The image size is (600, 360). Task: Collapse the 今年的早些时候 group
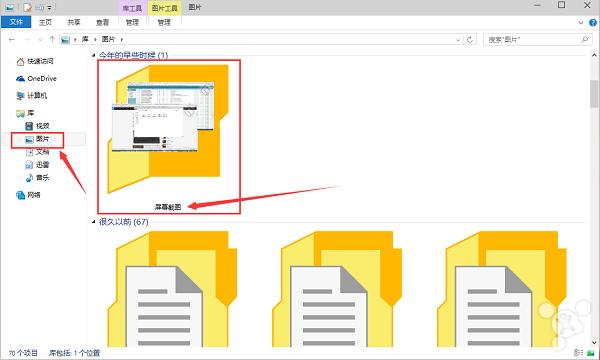(x=93, y=55)
